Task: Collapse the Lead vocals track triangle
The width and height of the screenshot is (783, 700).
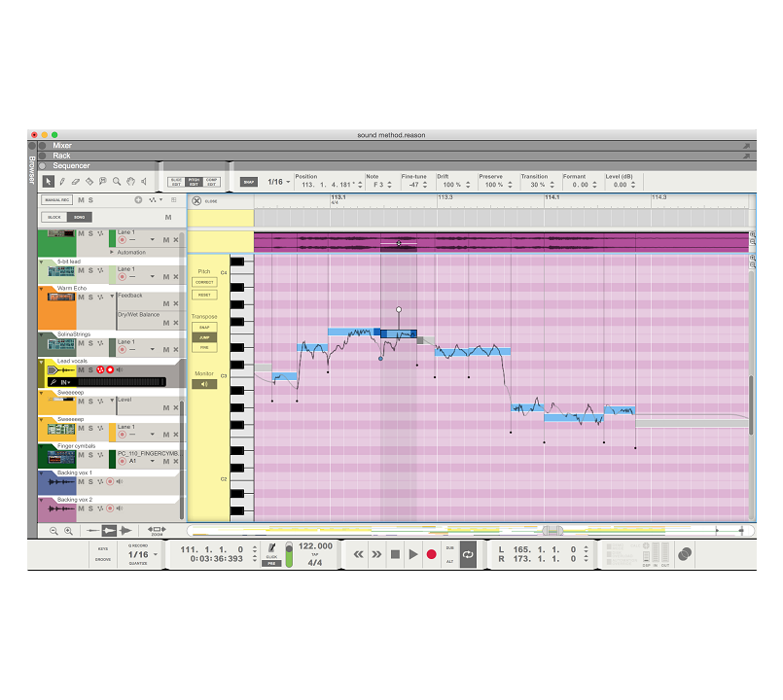Action: pos(41,362)
